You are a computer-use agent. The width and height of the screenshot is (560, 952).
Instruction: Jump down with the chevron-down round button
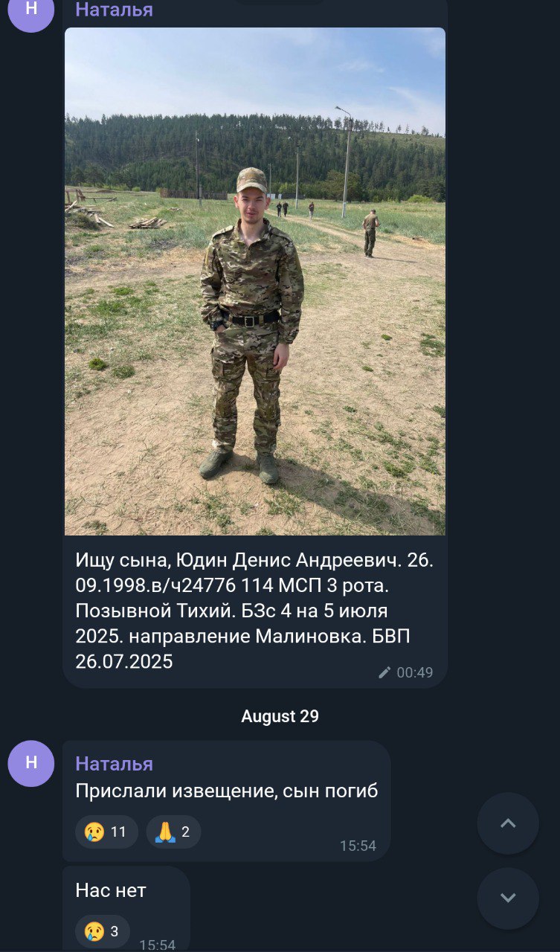pos(508,898)
